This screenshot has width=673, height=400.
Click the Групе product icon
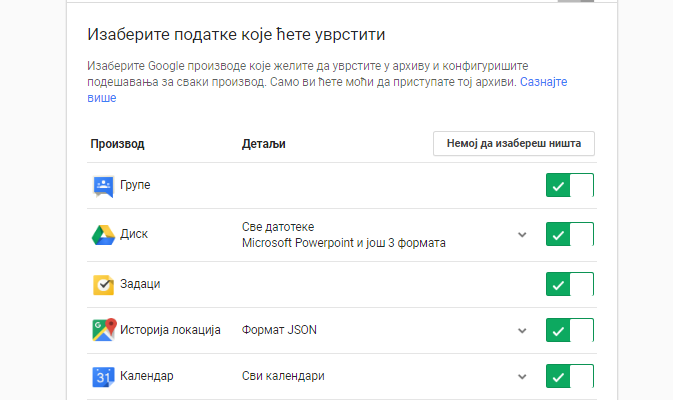point(103,186)
